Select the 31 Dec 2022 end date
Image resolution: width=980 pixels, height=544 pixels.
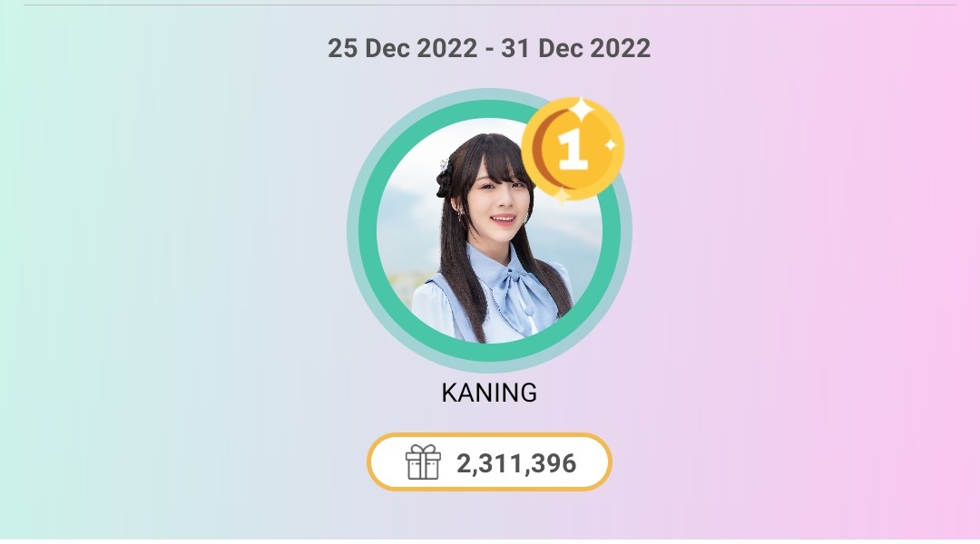[575, 48]
